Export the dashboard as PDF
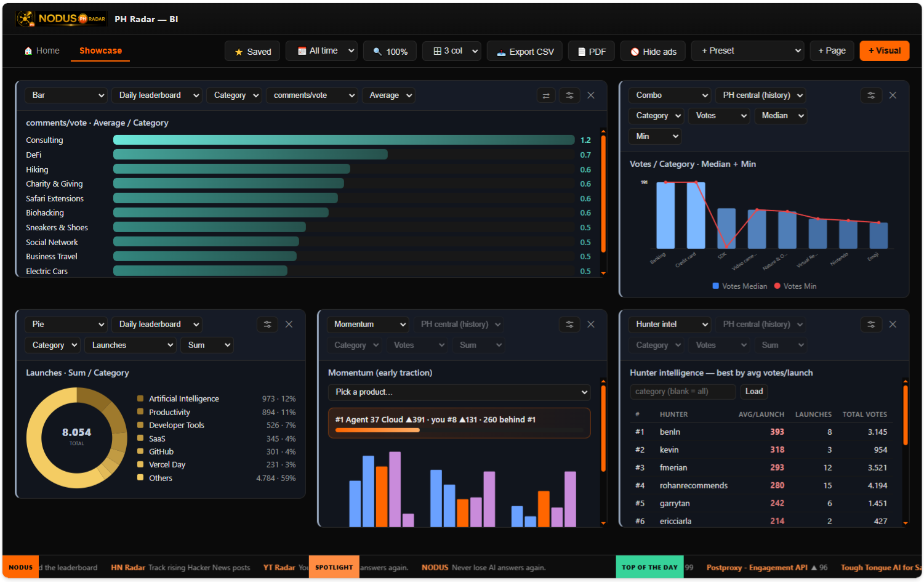The width and height of the screenshot is (924, 582). (592, 51)
